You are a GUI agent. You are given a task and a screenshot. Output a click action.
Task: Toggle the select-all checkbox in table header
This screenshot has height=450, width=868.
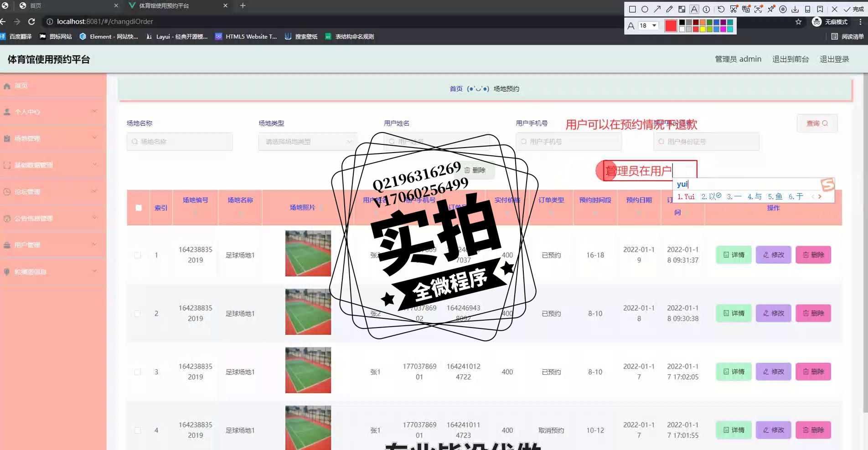click(x=139, y=208)
